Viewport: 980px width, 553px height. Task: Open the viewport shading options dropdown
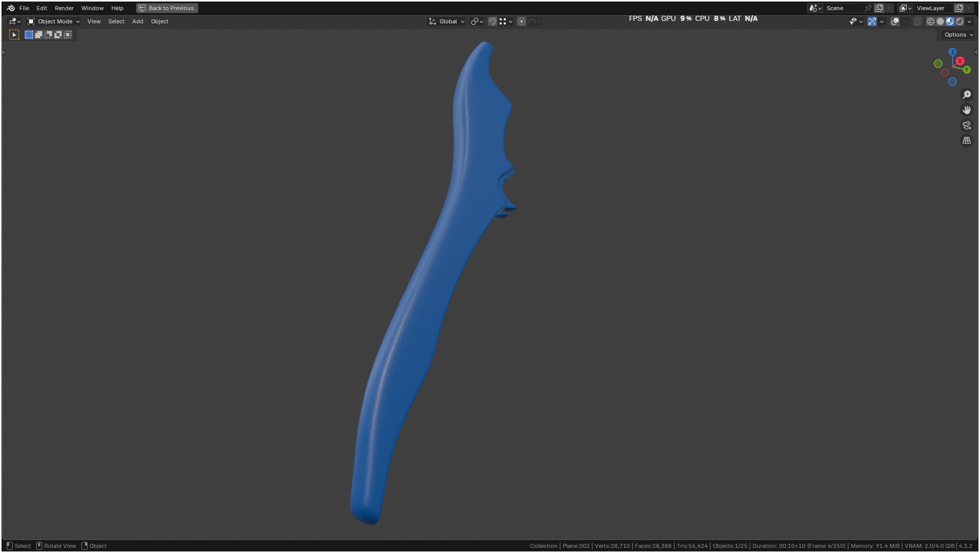tap(969, 21)
